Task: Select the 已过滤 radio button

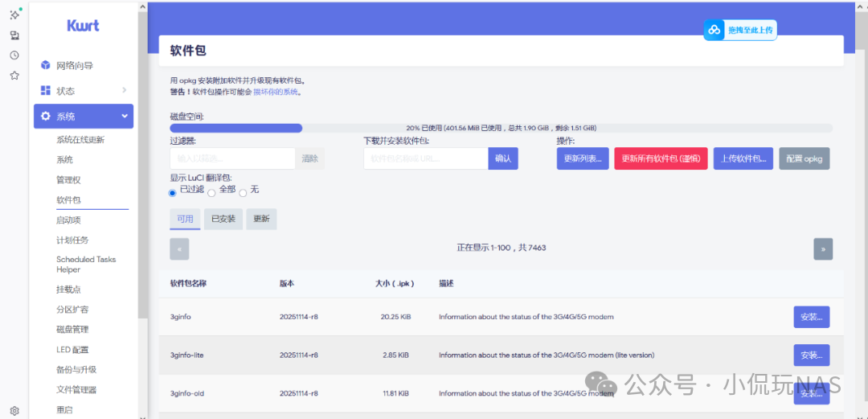Action: [x=173, y=193]
